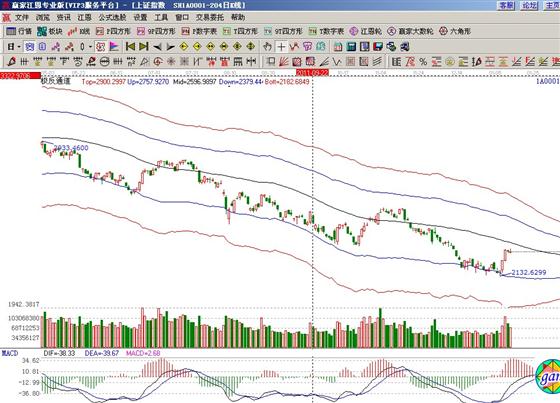
Task: Switch to the K线 chart view
Action: tap(79, 31)
